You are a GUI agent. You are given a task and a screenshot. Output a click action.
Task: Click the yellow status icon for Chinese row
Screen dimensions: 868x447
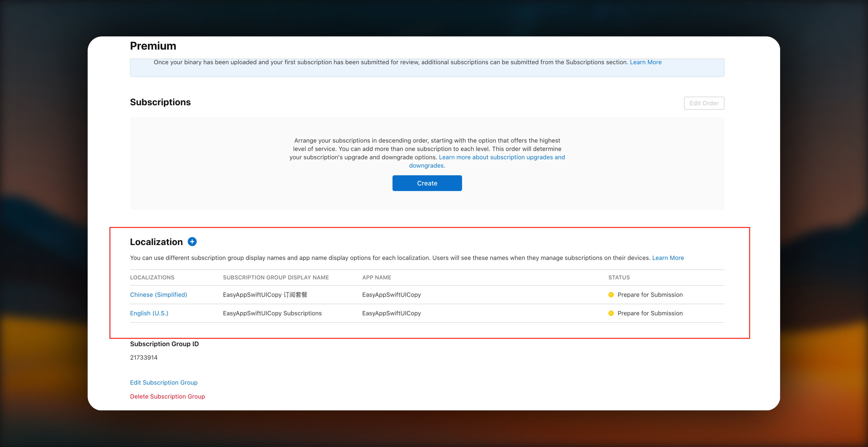(x=611, y=295)
